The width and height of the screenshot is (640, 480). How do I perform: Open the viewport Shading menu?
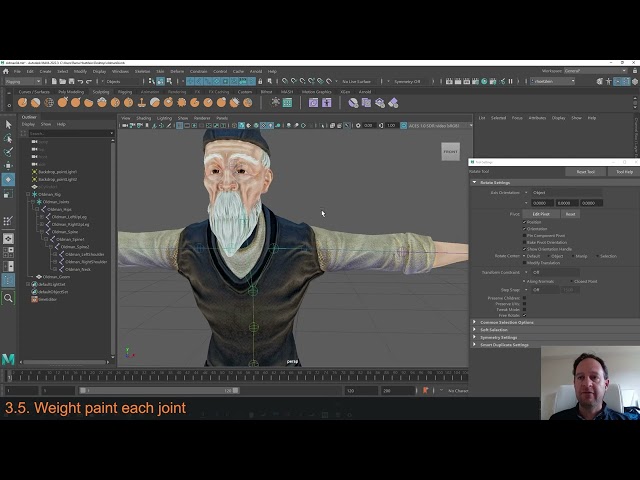[x=144, y=118]
